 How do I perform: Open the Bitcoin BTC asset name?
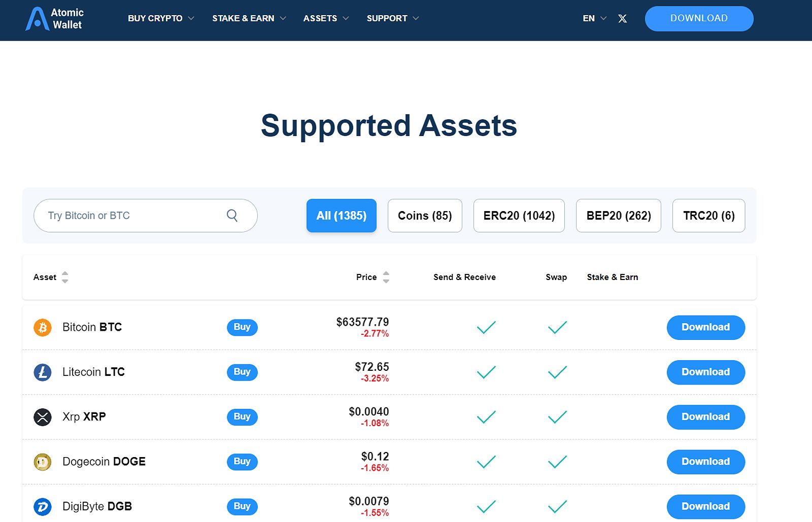pos(92,327)
